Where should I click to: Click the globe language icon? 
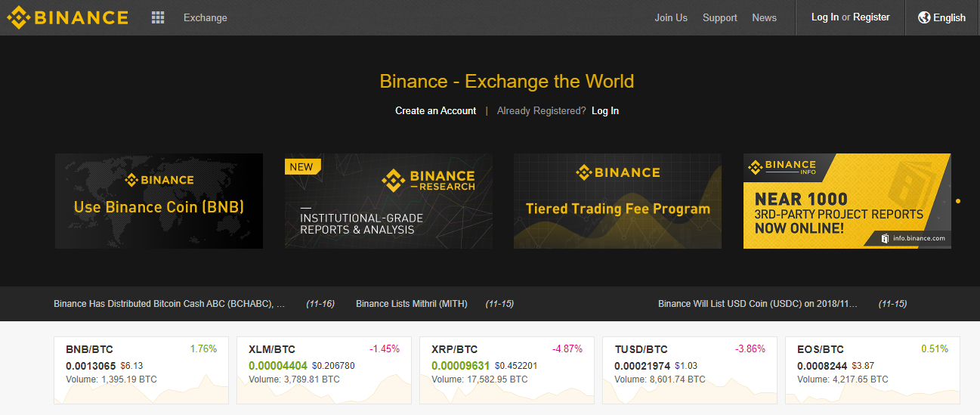(924, 17)
